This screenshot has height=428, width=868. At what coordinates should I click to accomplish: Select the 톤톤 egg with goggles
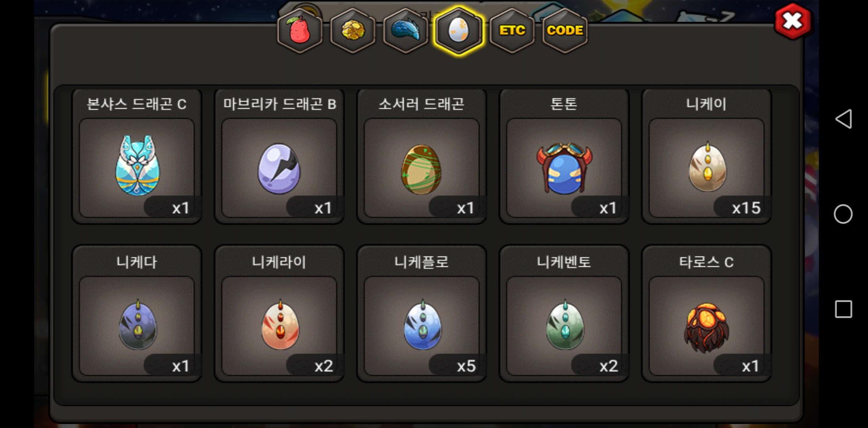tap(564, 157)
